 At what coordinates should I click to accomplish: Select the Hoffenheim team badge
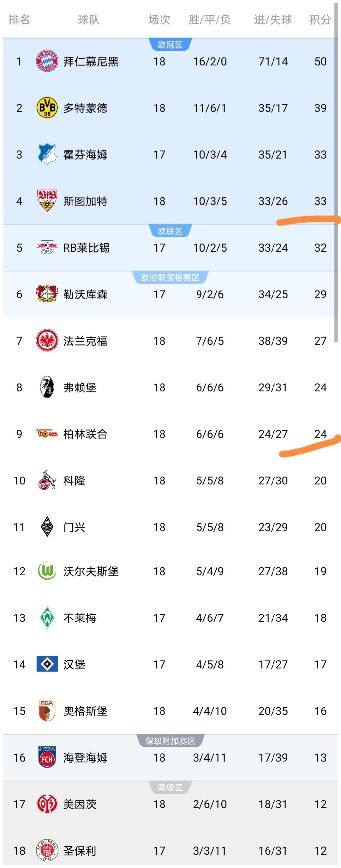[x=47, y=154]
